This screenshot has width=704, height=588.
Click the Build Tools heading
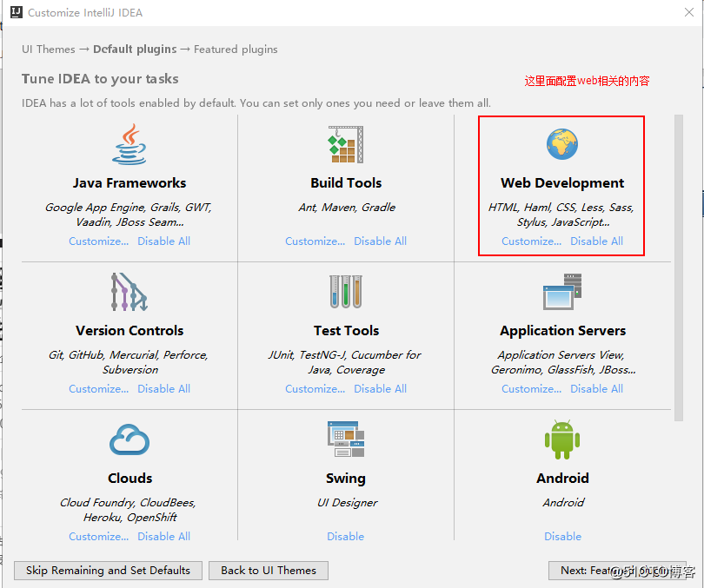point(346,183)
